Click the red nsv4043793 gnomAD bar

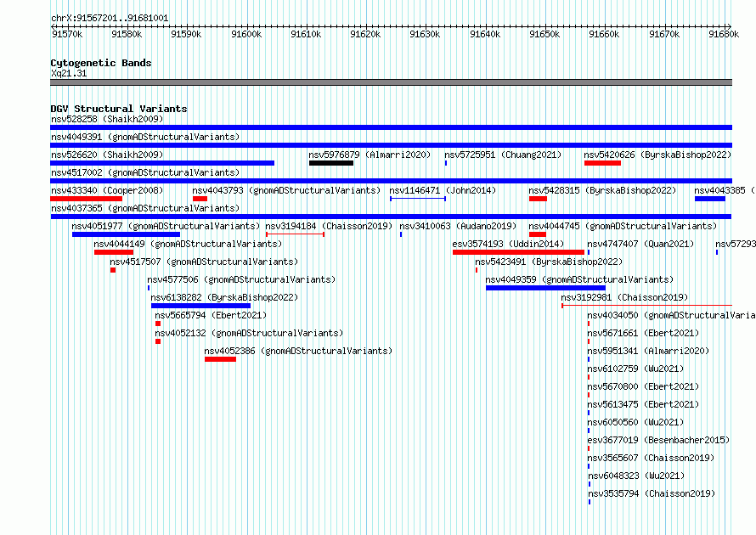pos(200,199)
